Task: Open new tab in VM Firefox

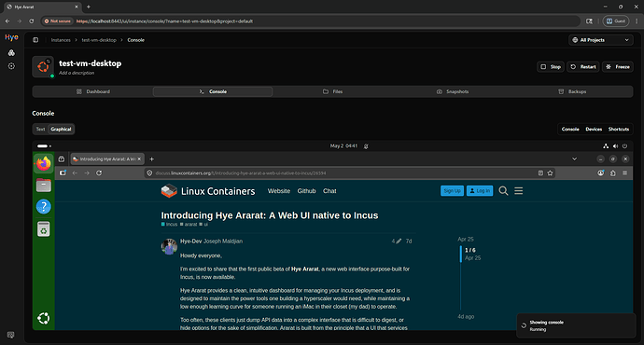Action: coord(151,159)
